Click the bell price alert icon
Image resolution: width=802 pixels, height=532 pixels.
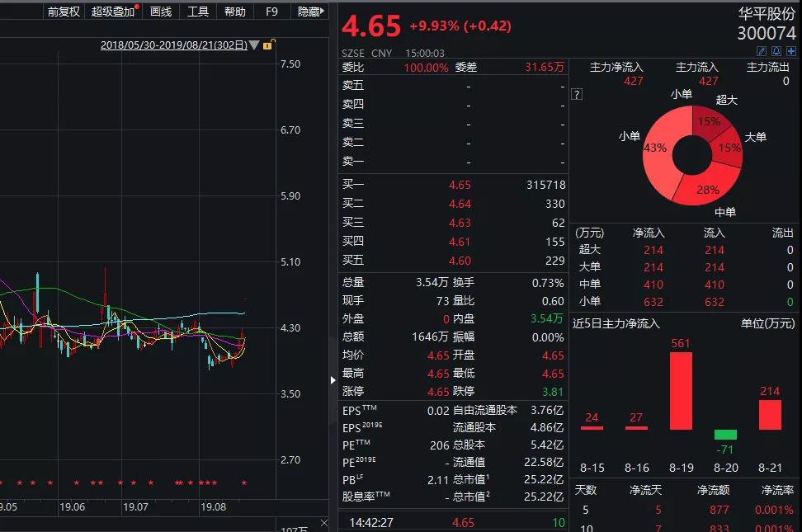(776, 51)
